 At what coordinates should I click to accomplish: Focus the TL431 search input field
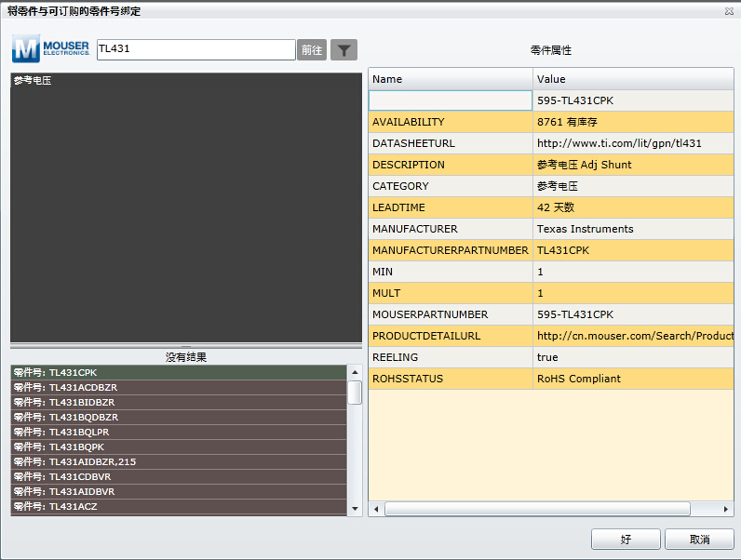(196, 49)
